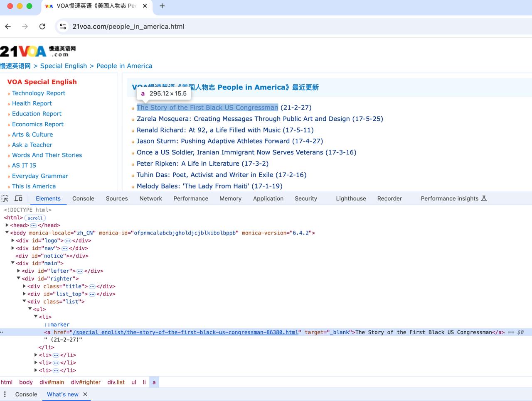532x401 pixels.
Task: Click the ellipsis in div id lefter
Action: tap(80, 271)
